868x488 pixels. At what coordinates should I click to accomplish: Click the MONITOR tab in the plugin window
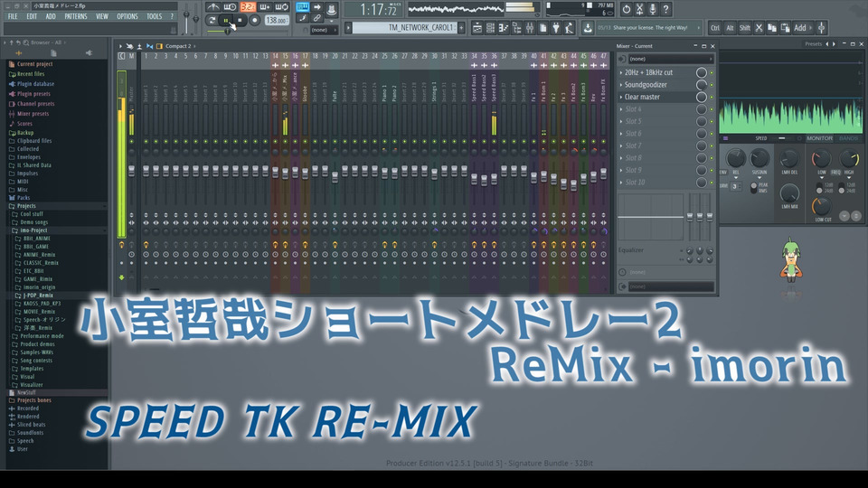click(x=819, y=138)
